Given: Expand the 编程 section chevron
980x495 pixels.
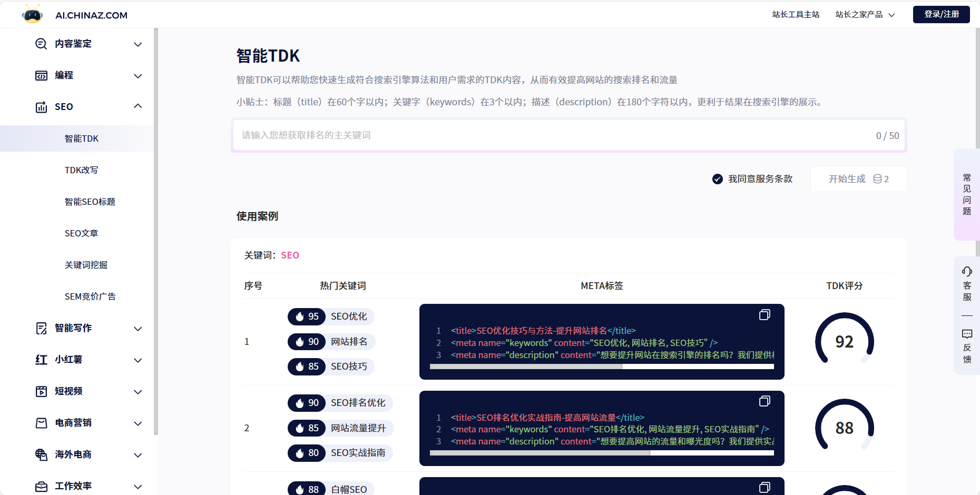Looking at the screenshot, I should tap(138, 76).
